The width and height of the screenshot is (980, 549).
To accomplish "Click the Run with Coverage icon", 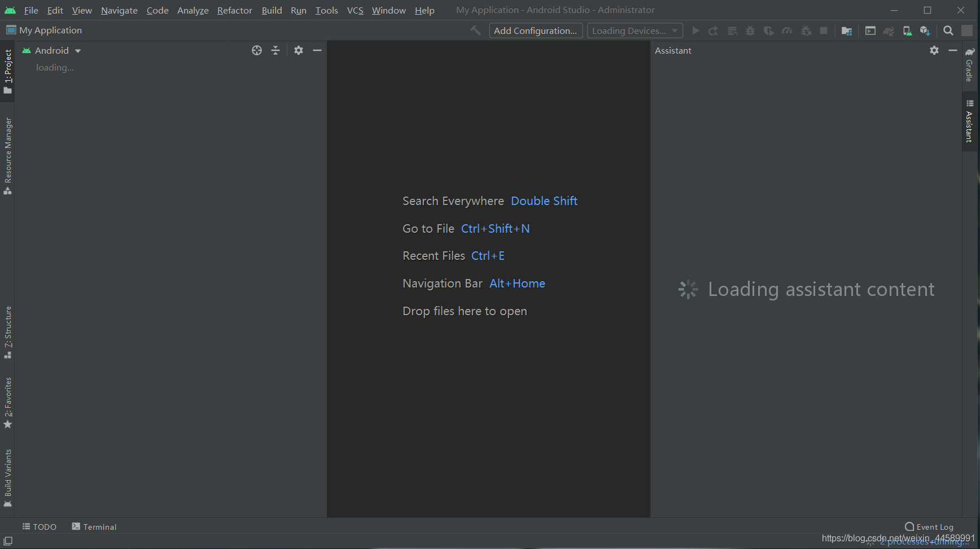I will [x=768, y=30].
